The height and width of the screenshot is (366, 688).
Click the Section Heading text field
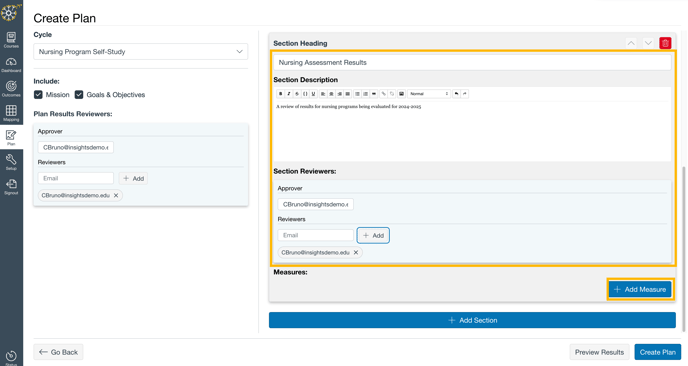click(x=472, y=62)
